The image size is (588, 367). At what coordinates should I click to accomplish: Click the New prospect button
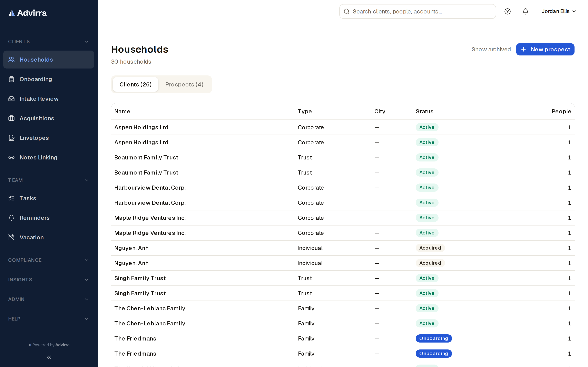pos(545,50)
